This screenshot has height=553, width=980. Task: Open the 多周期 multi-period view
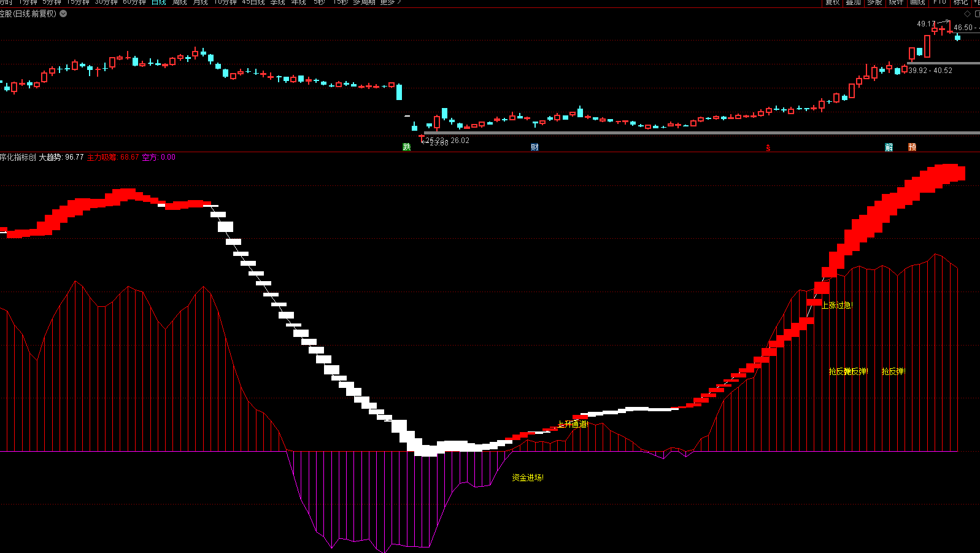(363, 2)
